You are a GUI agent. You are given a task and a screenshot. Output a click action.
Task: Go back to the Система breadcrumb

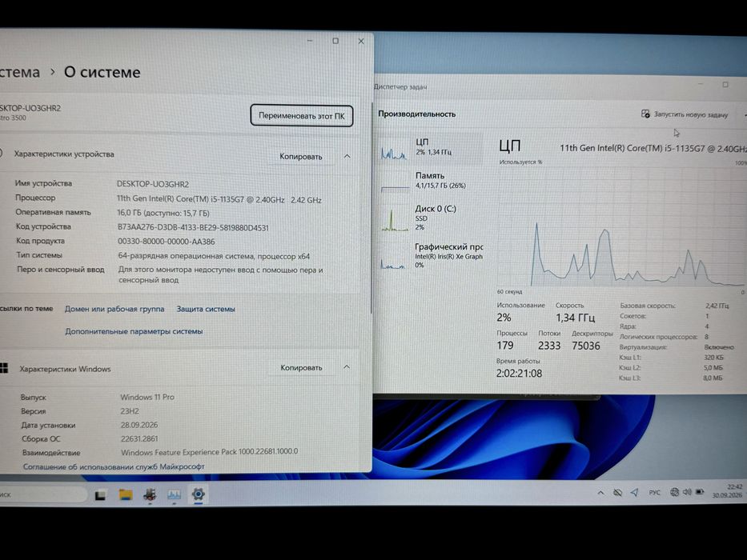coord(19,72)
